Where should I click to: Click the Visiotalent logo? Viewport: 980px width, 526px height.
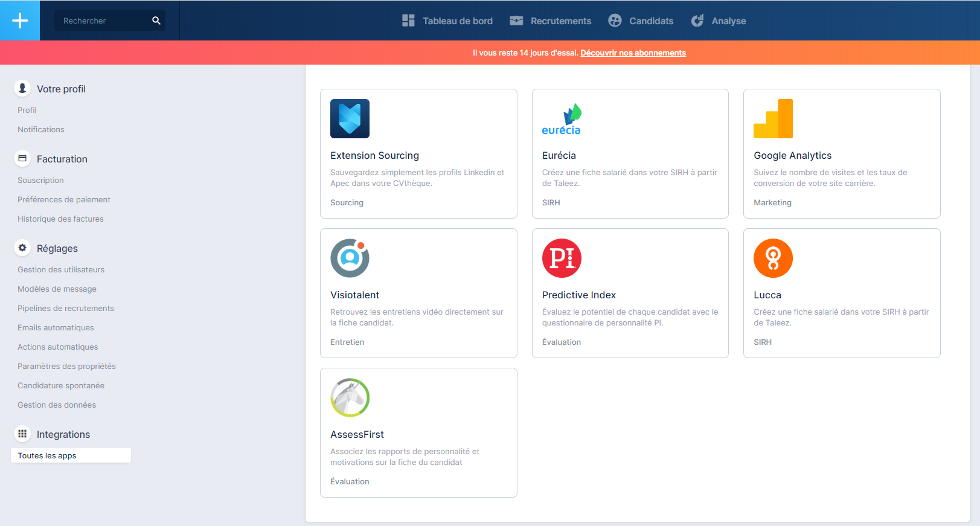(350, 258)
